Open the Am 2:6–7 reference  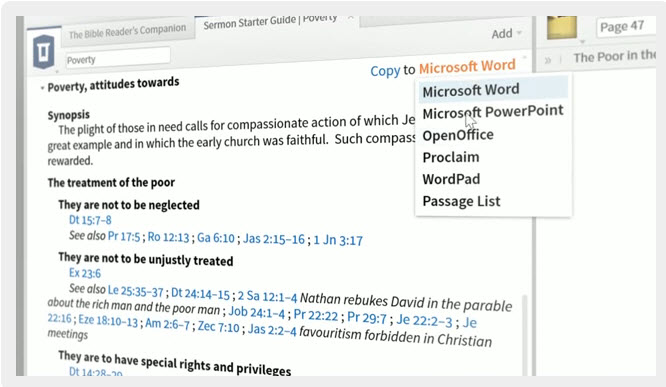pyautogui.click(x=167, y=324)
